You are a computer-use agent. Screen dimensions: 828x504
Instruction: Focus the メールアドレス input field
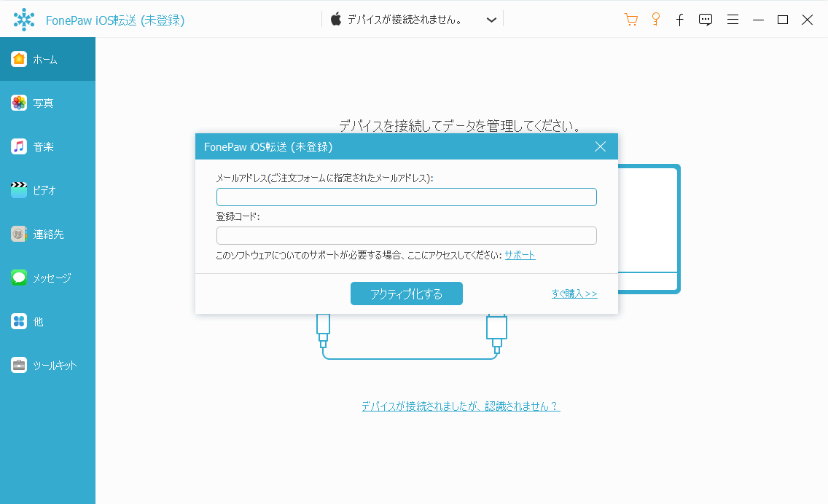[407, 197]
